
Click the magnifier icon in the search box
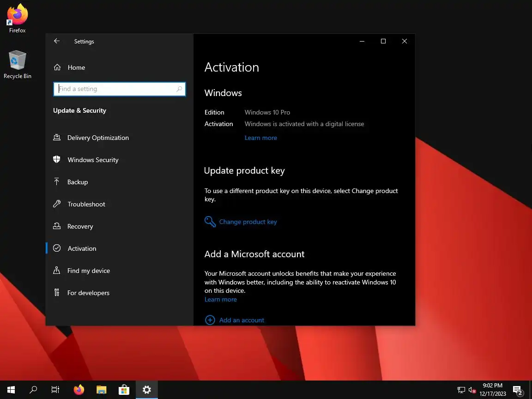point(179,89)
